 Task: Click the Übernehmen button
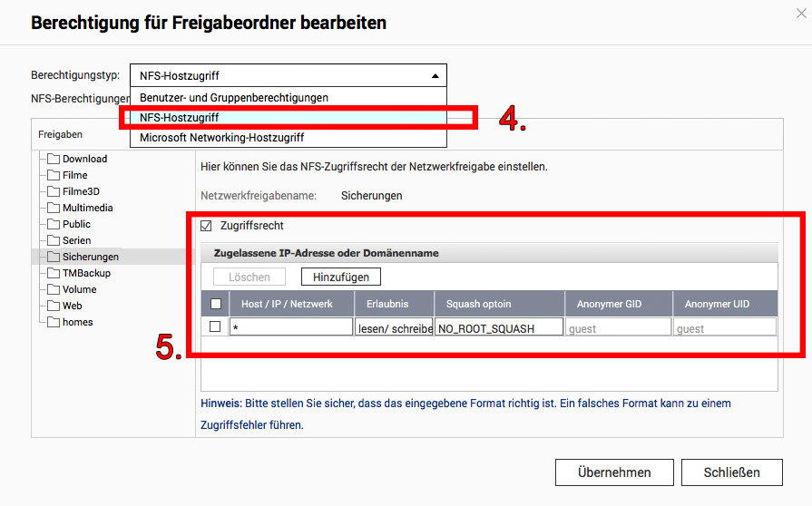point(614,472)
